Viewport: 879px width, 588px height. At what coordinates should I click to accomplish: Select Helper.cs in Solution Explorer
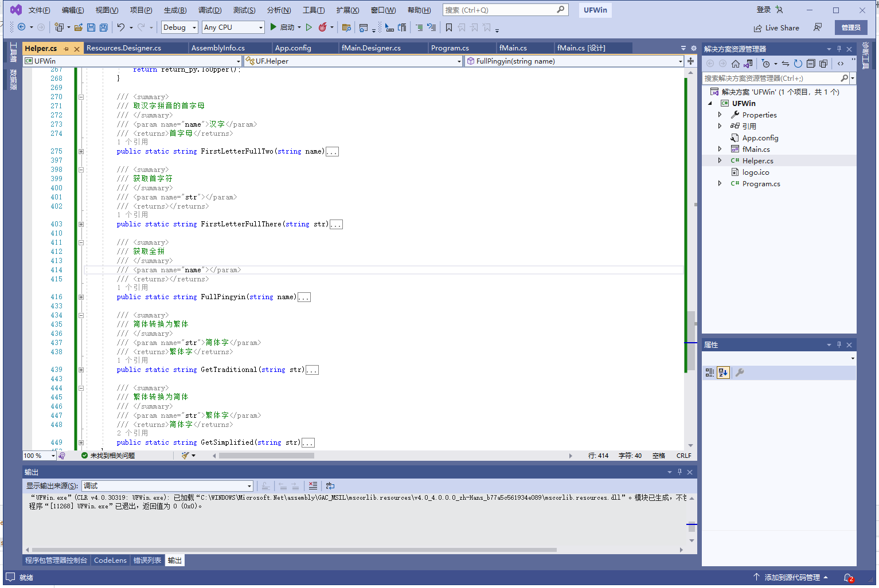[x=757, y=160]
